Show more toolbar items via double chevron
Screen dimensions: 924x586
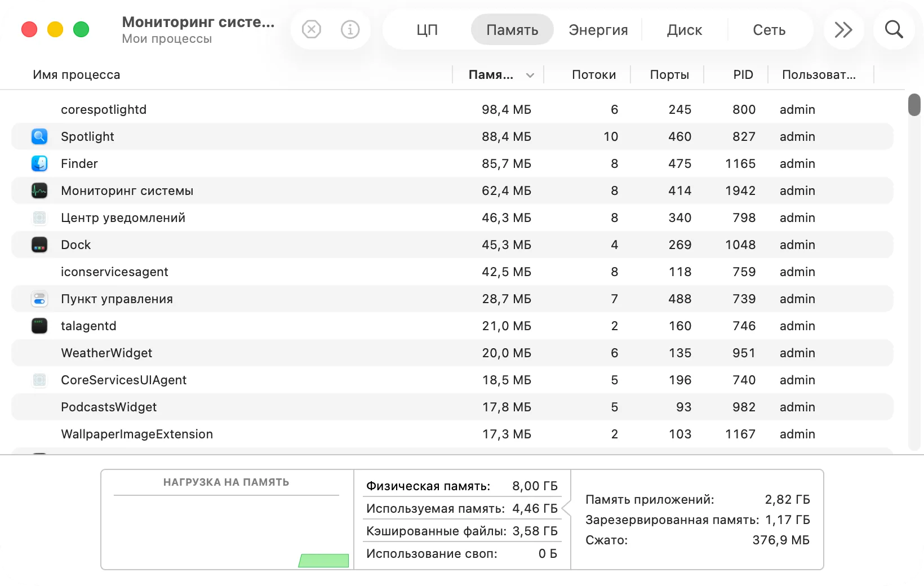[843, 29]
